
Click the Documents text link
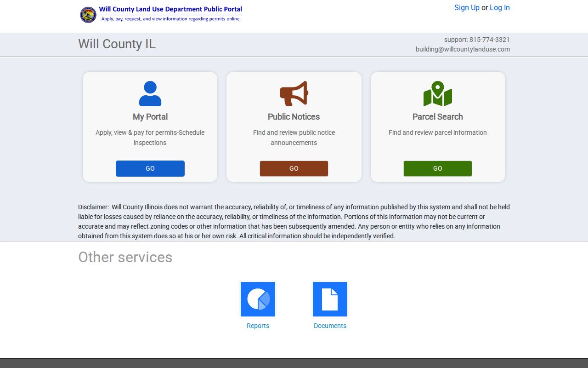point(330,326)
